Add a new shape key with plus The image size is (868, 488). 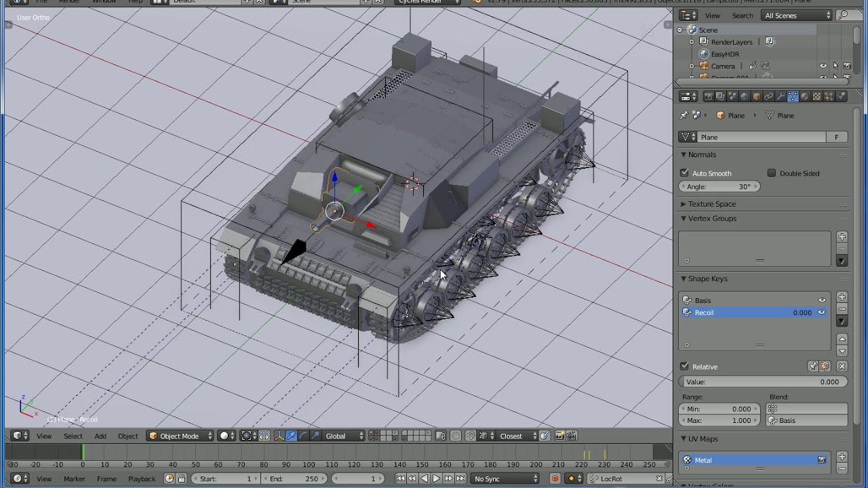842,297
